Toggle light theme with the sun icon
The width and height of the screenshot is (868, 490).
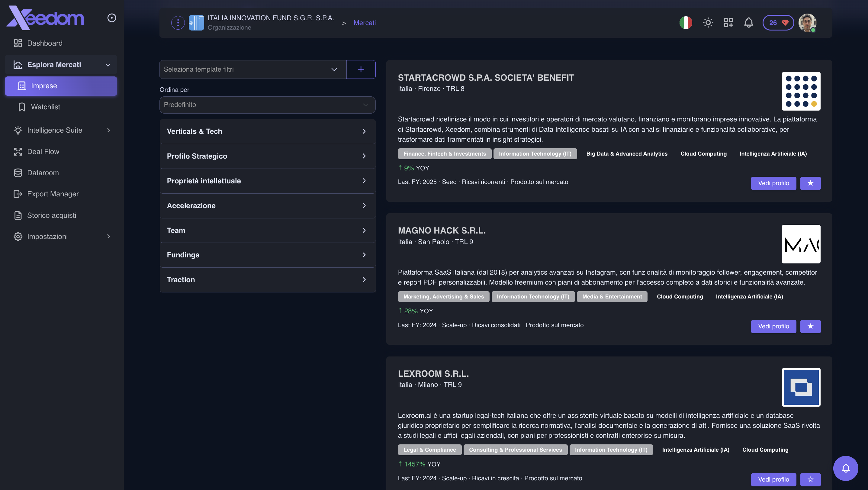point(708,23)
